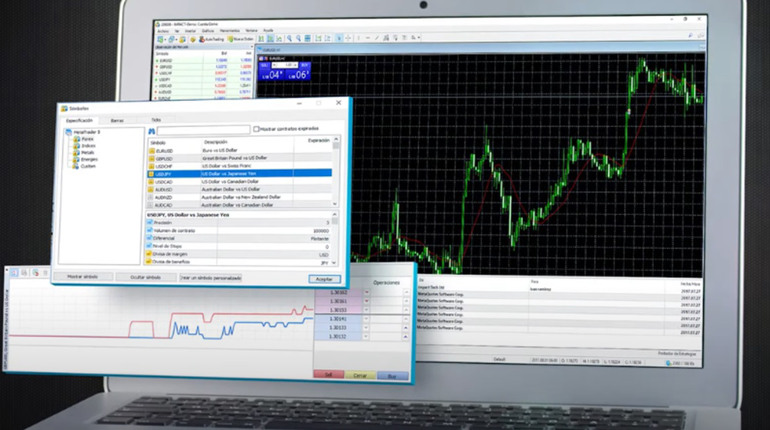Select the vertical line drawing tool
770x430 pixels.
pos(359,38)
